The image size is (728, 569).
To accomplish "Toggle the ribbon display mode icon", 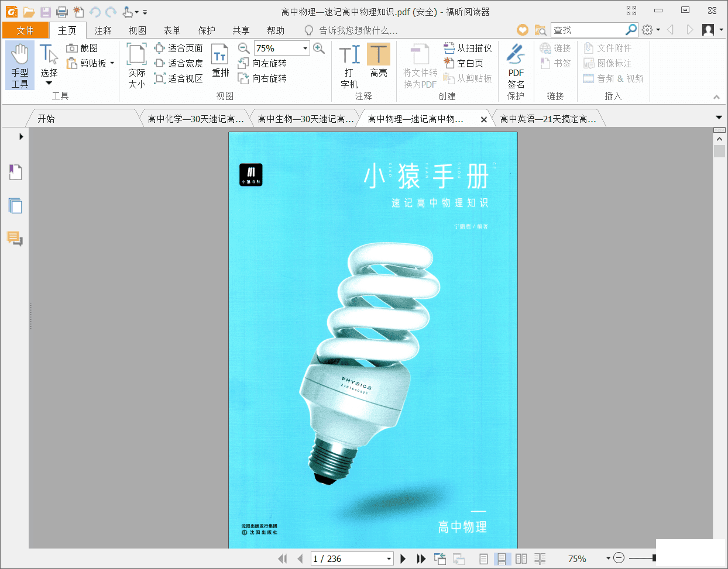I will point(631,11).
